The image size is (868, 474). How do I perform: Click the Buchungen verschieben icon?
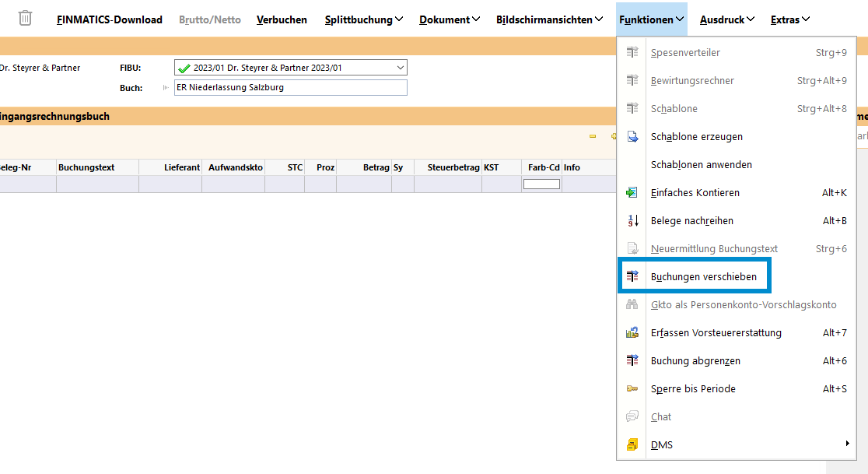(x=632, y=277)
